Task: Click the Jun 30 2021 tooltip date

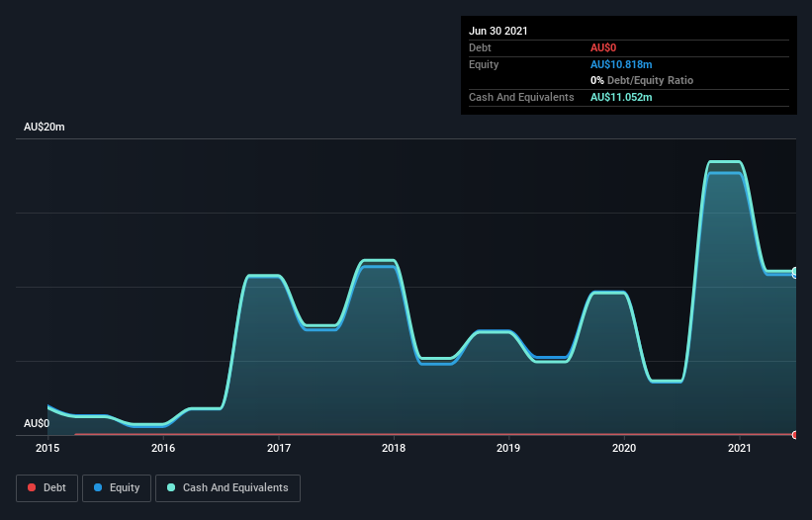Action: (498, 31)
